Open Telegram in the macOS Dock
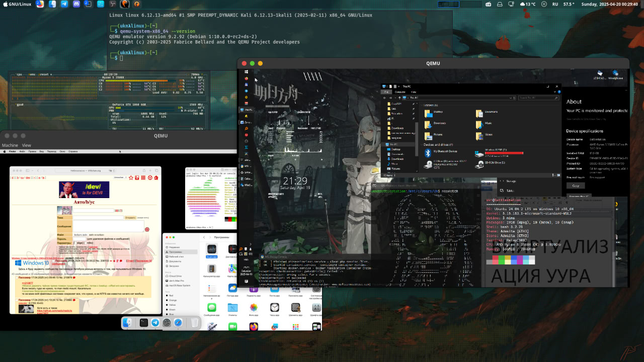This screenshot has width=644, height=362. tap(155, 323)
